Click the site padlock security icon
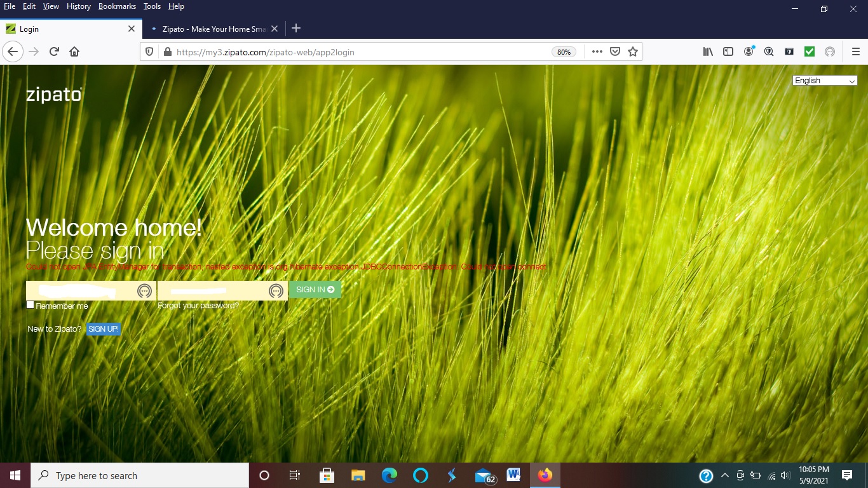 [168, 52]
